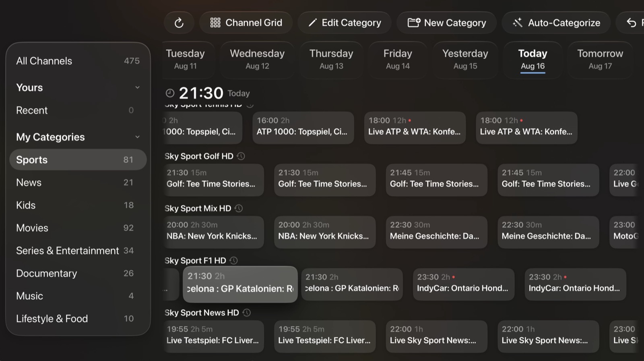Open second 20:00 NBA: New York Knicks card
The height and width of the screenshot is (361, 644).
[325, 232]
